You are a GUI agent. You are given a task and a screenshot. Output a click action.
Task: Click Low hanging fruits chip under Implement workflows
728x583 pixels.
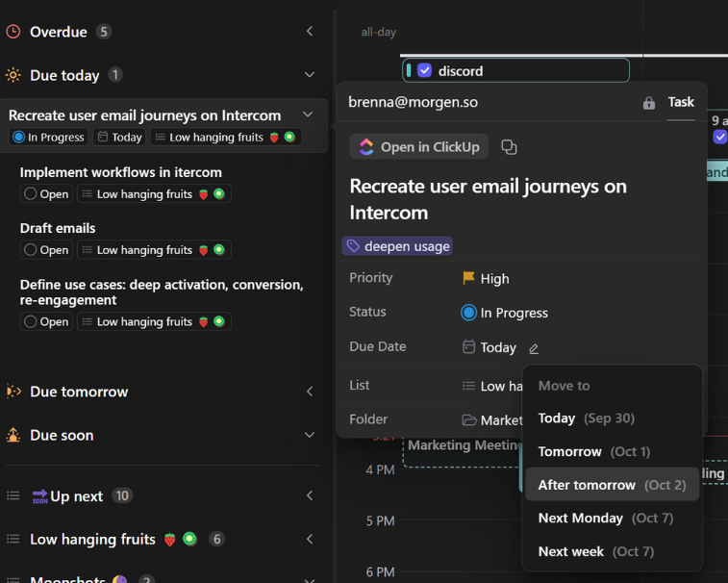[154, 193]
